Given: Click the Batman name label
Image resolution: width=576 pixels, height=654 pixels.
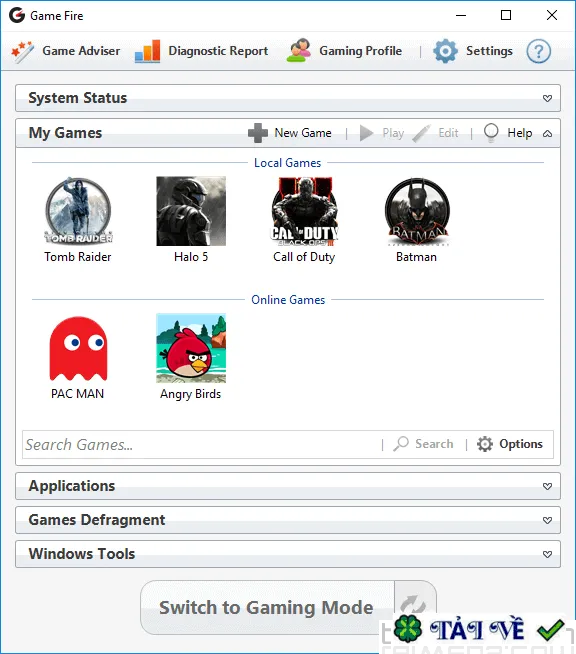Looking at the screenshot, I should coord(416,257).
